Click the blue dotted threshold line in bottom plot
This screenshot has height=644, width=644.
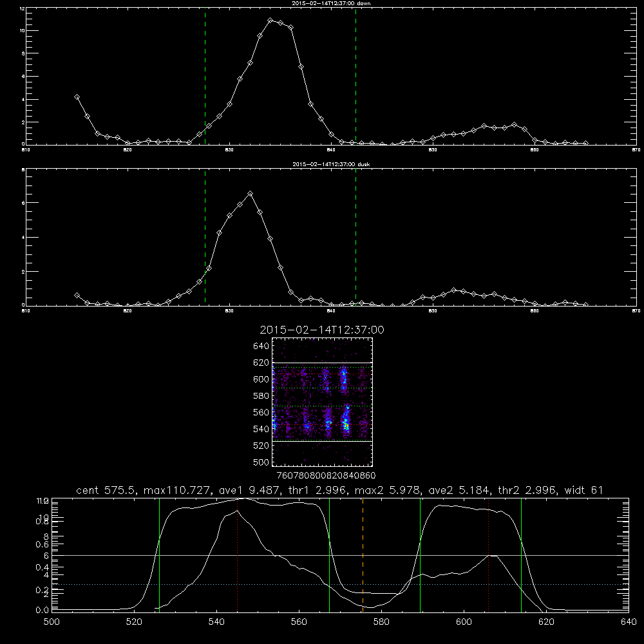[340, 584]
